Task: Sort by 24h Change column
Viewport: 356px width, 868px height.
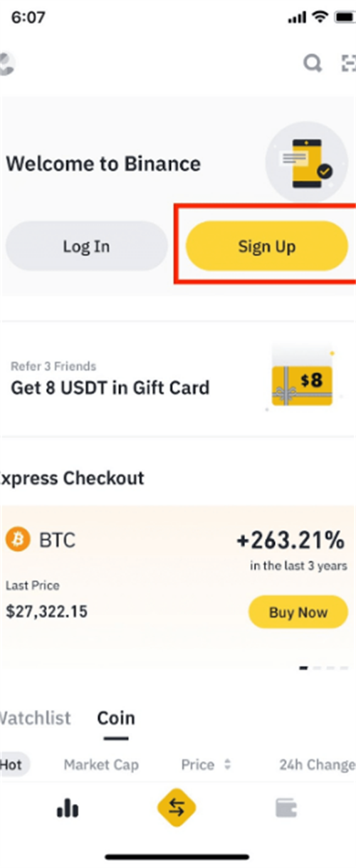Action: click(x=317, y=765)
